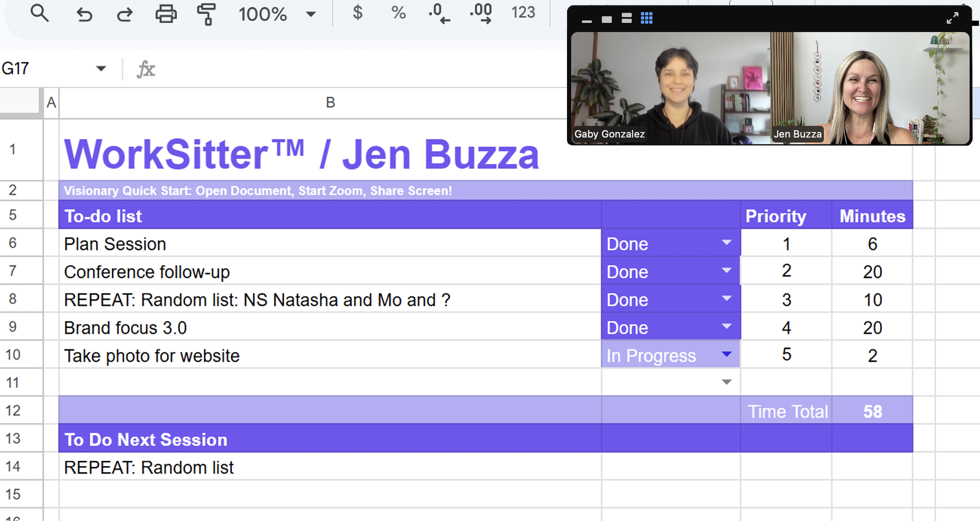Open status dropdown for Plan Session
Screen dimensions: 980x521
(x=727, y=243)
